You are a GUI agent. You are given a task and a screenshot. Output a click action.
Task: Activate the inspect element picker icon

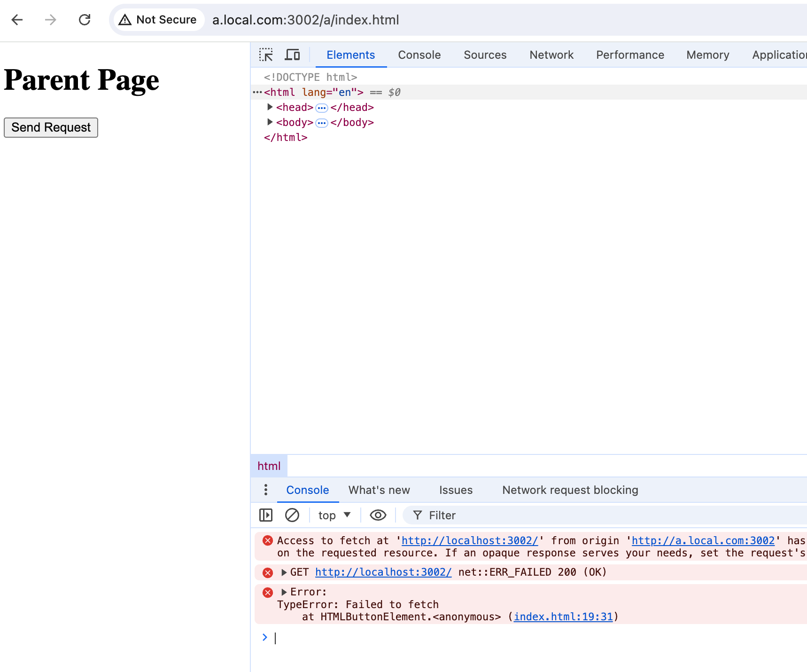[266, 55]
